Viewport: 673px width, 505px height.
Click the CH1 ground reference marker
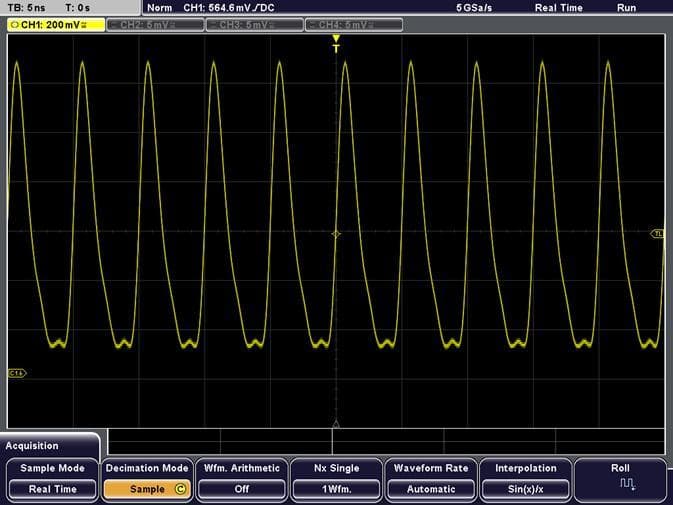pos(16,373)
